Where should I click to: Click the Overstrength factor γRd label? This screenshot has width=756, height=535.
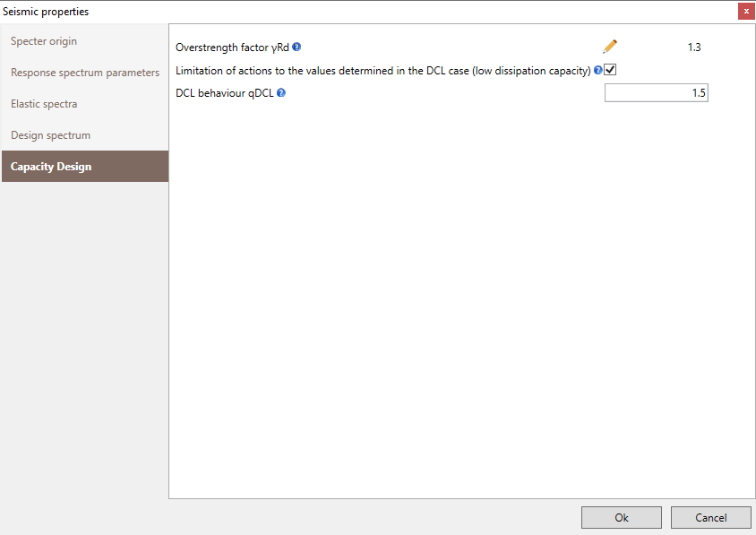tap(232, 47)
